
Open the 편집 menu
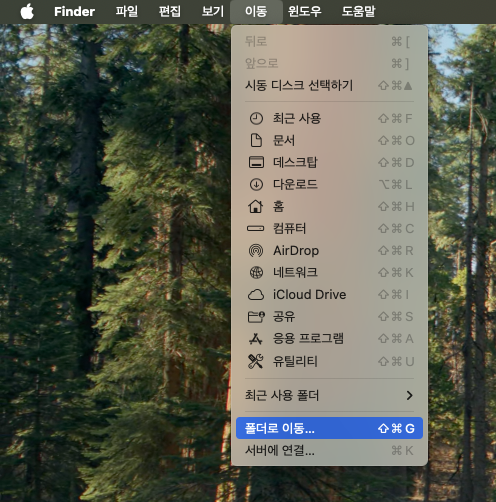(x=169, y=12)
